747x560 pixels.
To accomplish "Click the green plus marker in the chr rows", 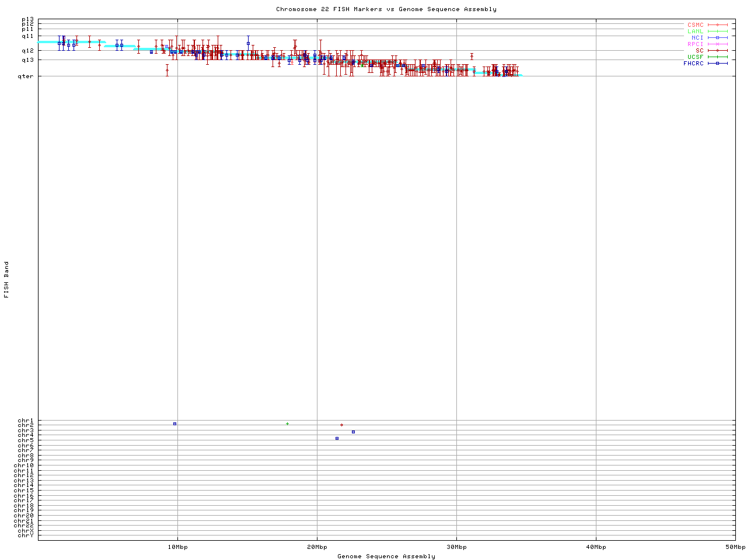I will point(287,423).
